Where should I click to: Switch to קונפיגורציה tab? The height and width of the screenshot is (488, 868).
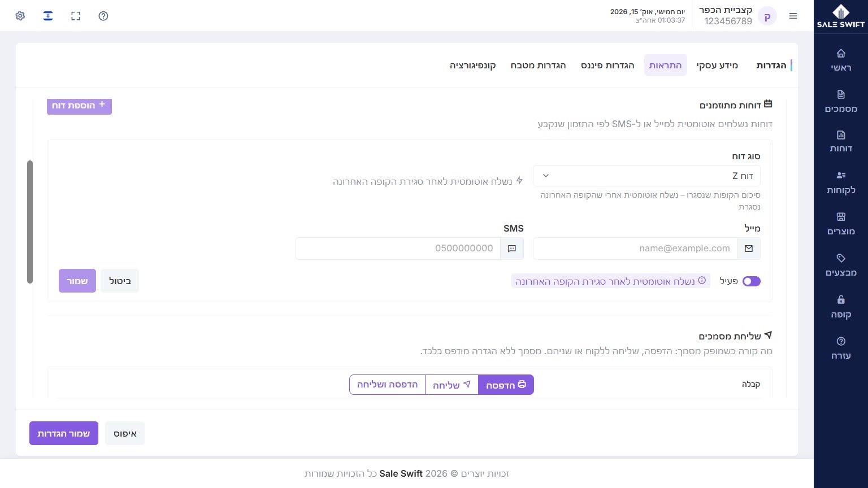pyautogui.click(x=473, y=66)
